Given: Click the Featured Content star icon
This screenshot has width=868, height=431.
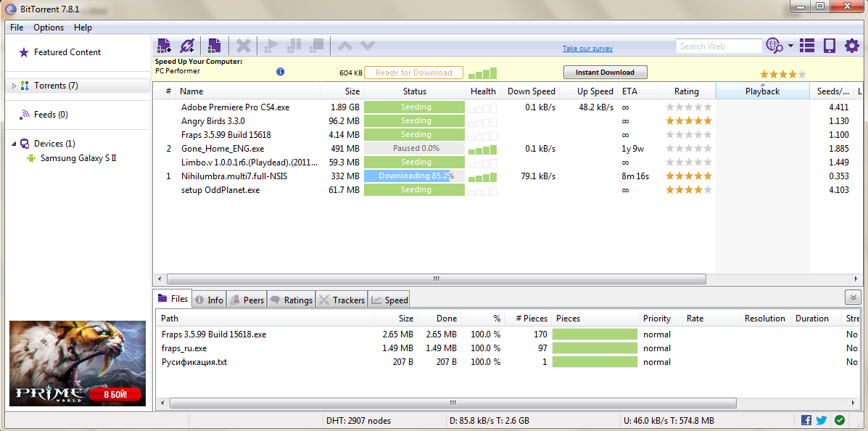Looking at the screenshot, I should tap(24, 52).
